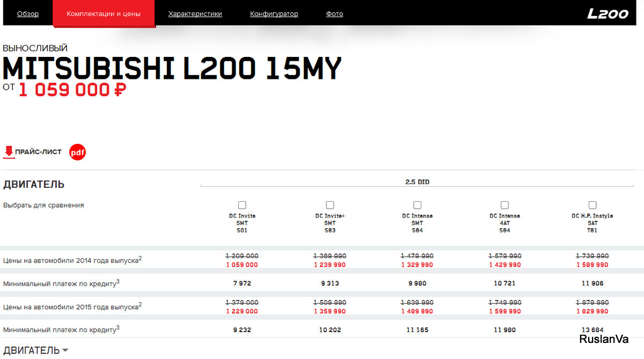Click the red download arrow icon
The image size is (644, 359).
tap(9, 152)
